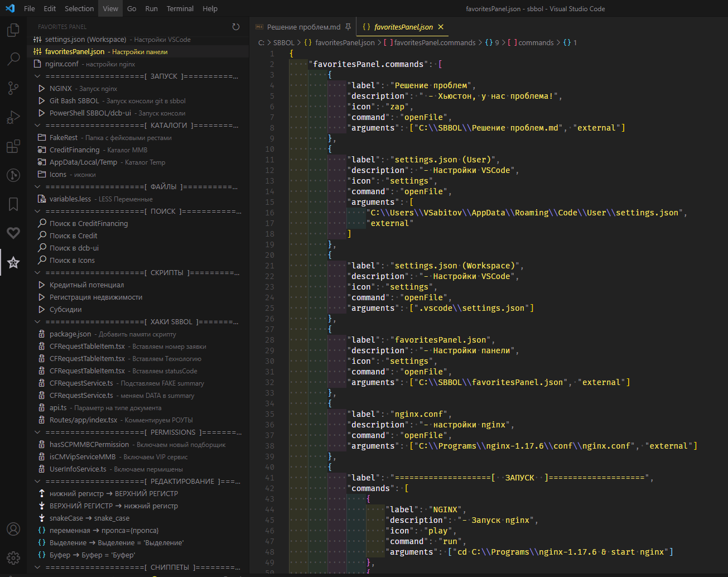Open the Accounts icon in activity bar
This screenshot has height=577, width=728.
[x=13, y=529]
